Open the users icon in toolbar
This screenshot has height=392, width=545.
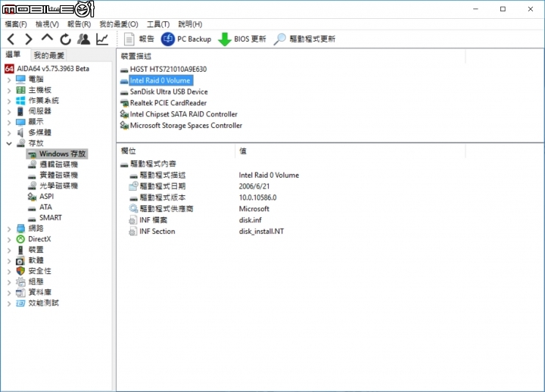click(x=84, y=39)
